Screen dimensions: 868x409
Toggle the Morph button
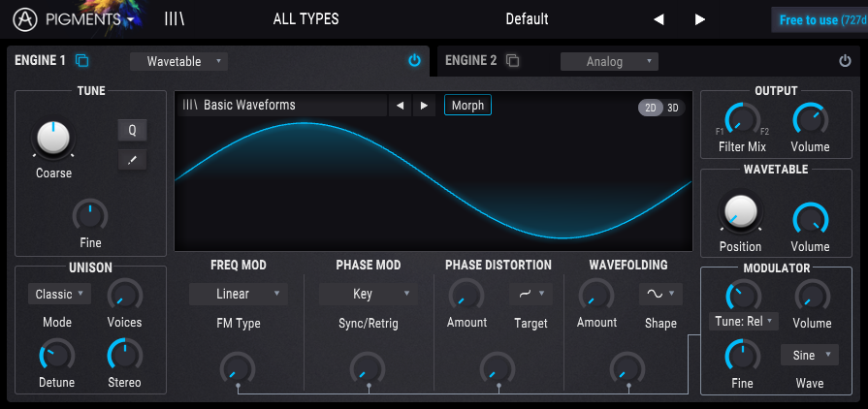tap(467, 105)
